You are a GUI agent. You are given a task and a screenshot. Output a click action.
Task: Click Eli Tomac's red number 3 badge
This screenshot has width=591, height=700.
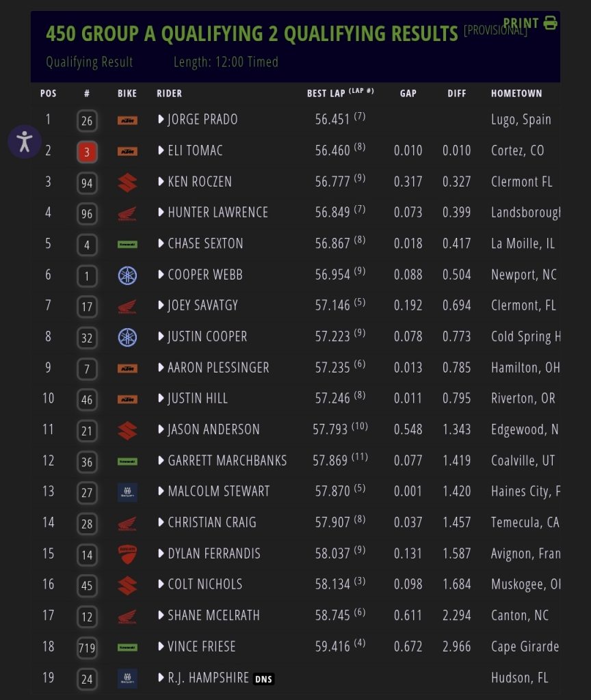tap(87, 152)
